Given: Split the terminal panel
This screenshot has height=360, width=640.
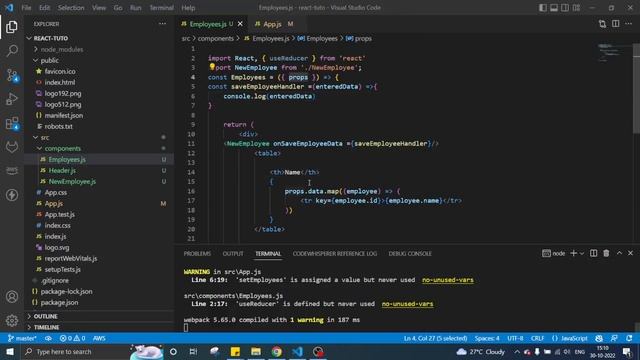Looking at the screenshot, I should [593, 253].
